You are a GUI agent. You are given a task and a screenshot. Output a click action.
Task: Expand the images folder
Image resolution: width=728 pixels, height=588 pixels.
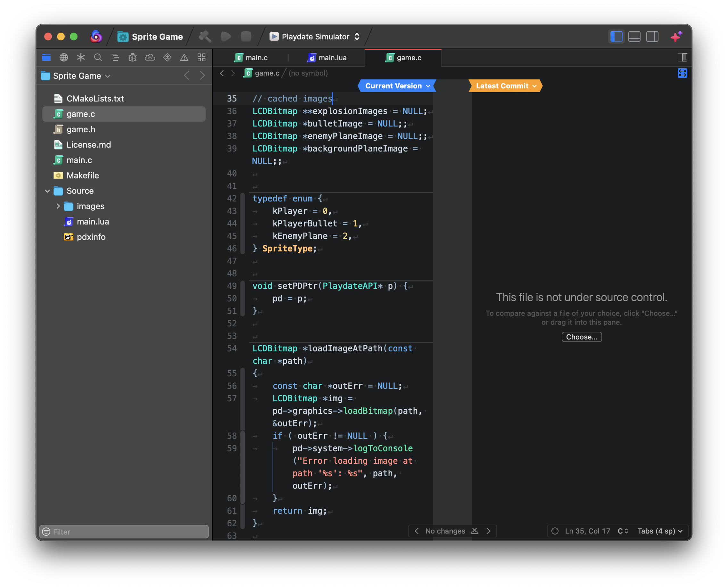[x=58, y=206]
